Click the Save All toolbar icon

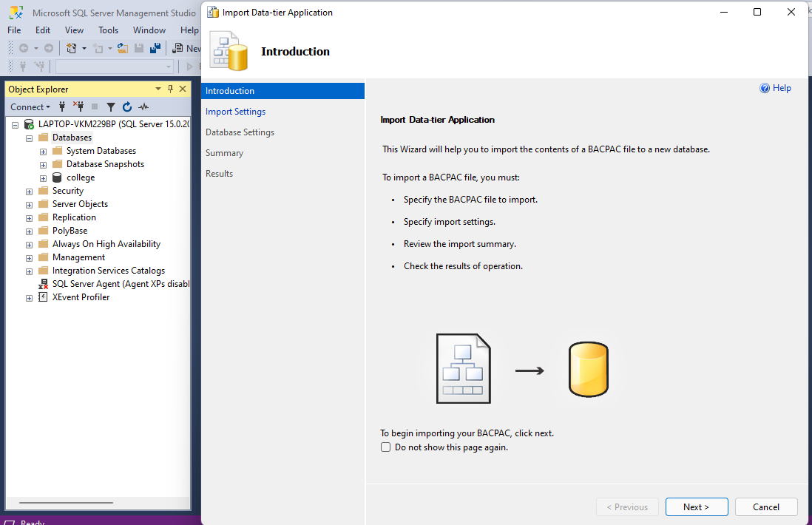pyautogui.click(x=156, y=47)
